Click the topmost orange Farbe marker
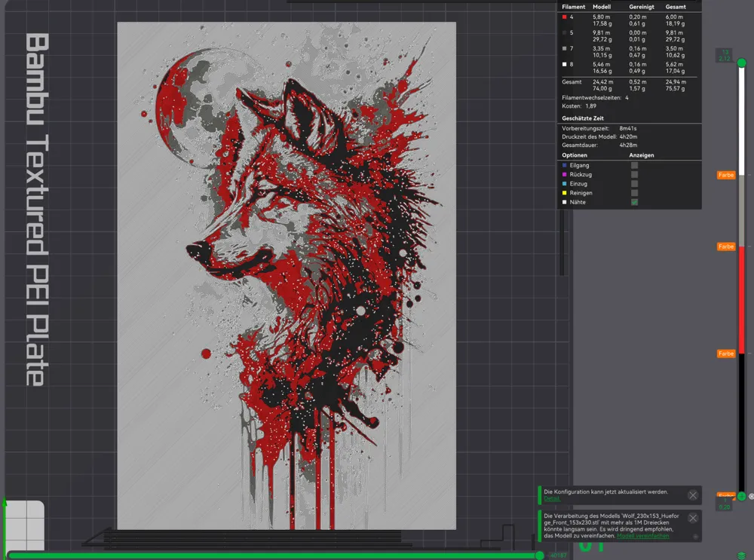 pos(725,175)
